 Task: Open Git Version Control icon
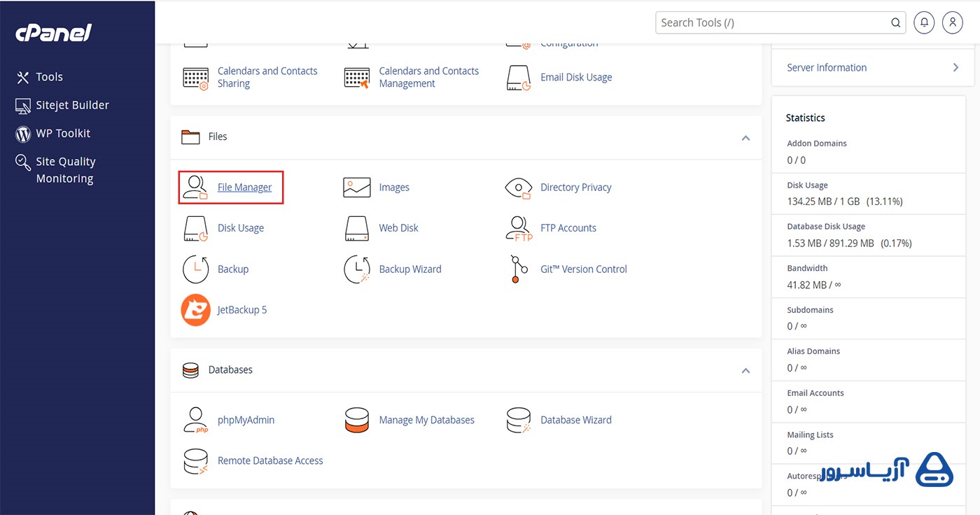519,269
